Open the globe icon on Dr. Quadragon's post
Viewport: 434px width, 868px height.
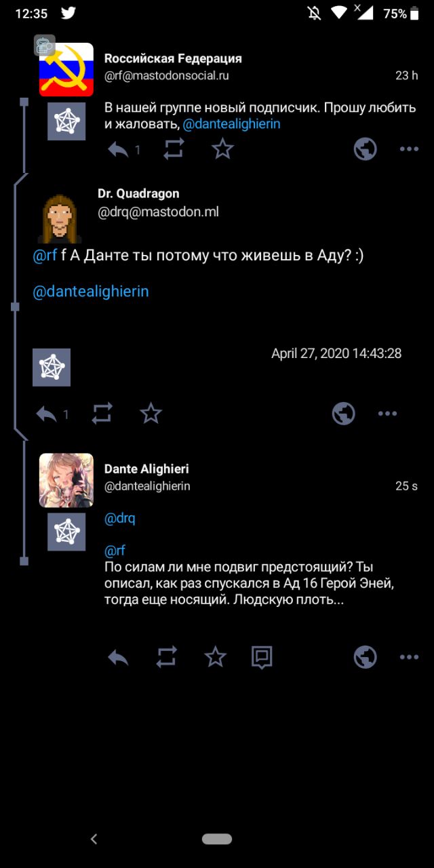pyautogui.click(x=344, y=414)
